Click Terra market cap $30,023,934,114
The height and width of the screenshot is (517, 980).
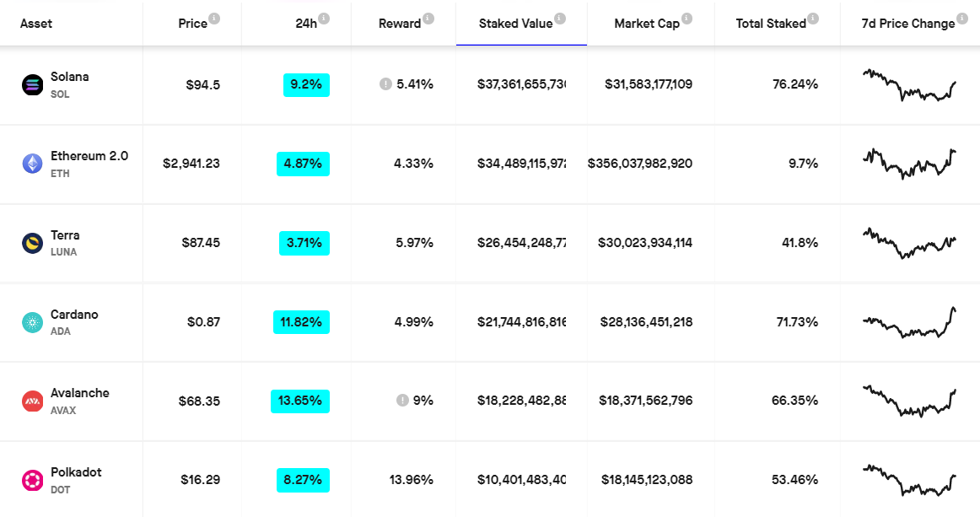coord(646,243)
